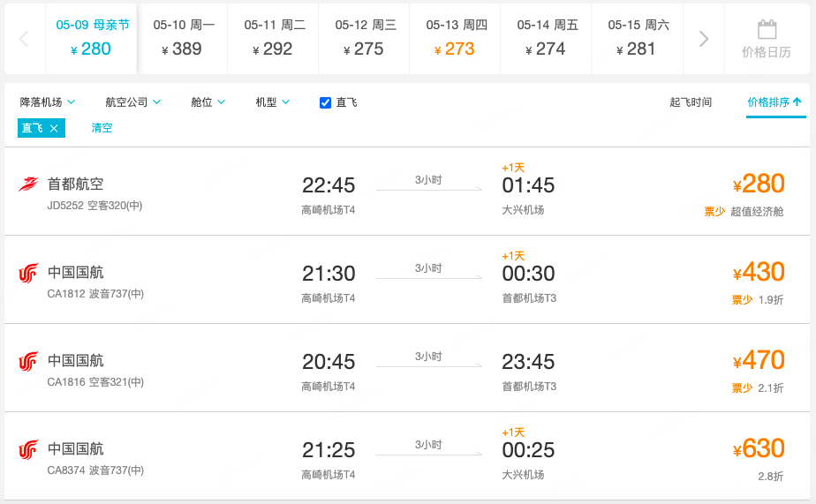
Task: Expand the 舱位 cabin dropdown
Action: click(x=208, y=102)
